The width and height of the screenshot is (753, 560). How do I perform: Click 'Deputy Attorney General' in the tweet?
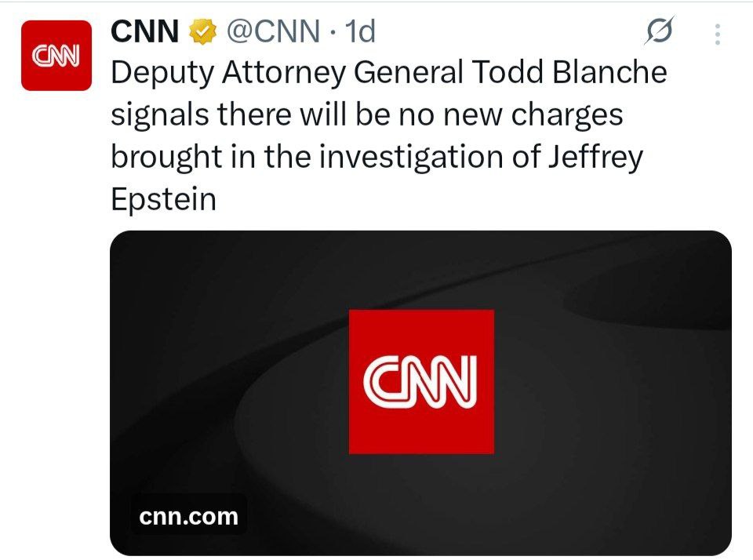coord(287,73)
